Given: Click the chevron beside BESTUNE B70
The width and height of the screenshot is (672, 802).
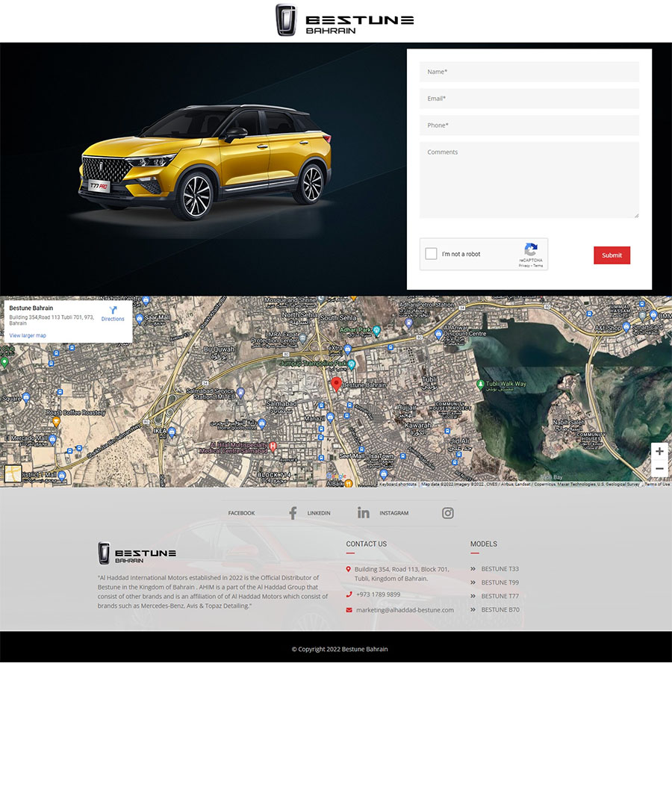Looking at the screenshot, I should (x=473, y=609).
